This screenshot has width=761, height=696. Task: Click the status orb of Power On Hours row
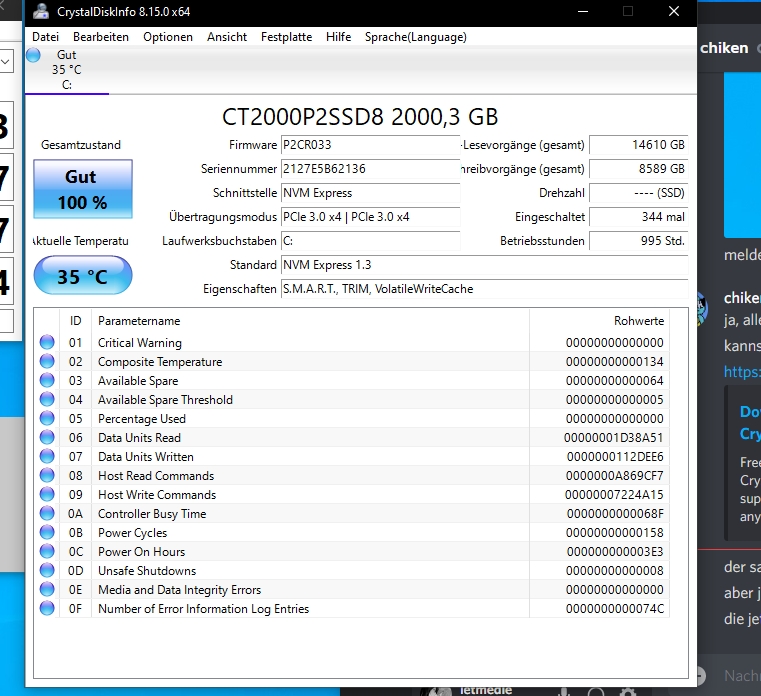point(47,551)
